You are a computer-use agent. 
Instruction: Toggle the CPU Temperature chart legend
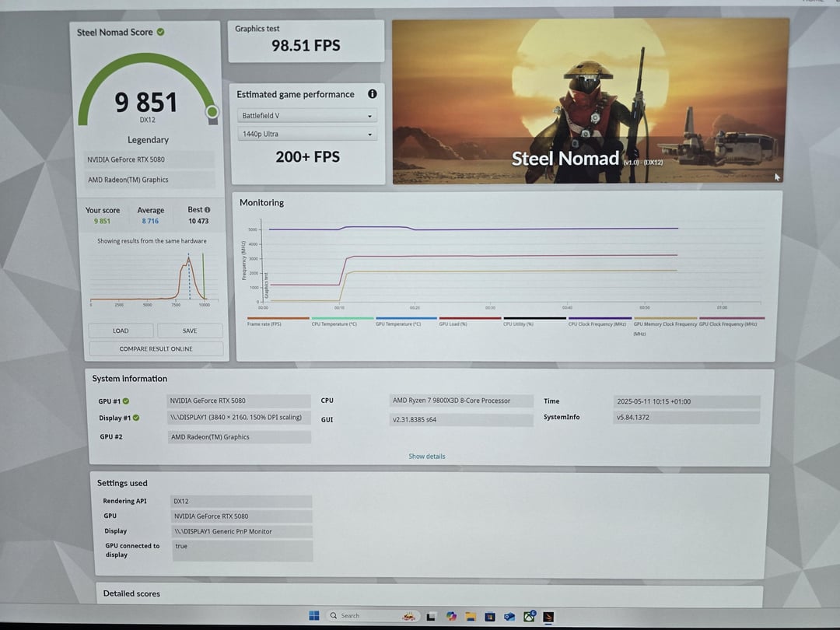(342, 321)
